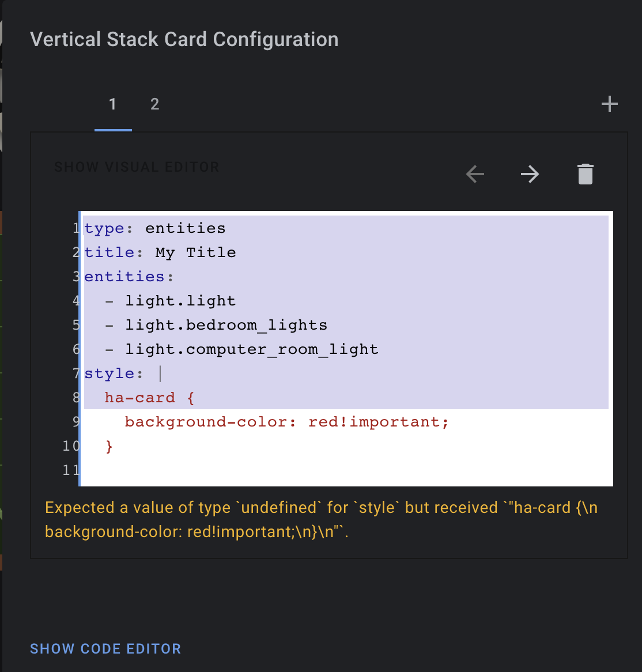Image resolution: width=642 pixels, height=672 pixels.
Task: Click the background-color red!important line
Action: pyautogui.click(x=286, y=422)
